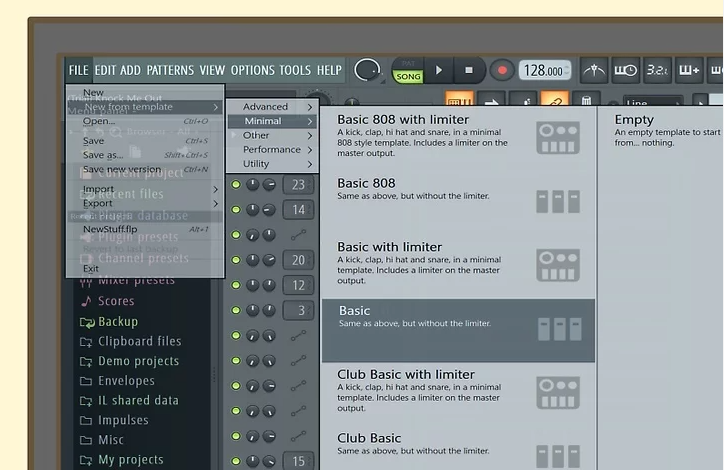
Task: Click the Club Basic with limiter template icon
Action: 558,392
